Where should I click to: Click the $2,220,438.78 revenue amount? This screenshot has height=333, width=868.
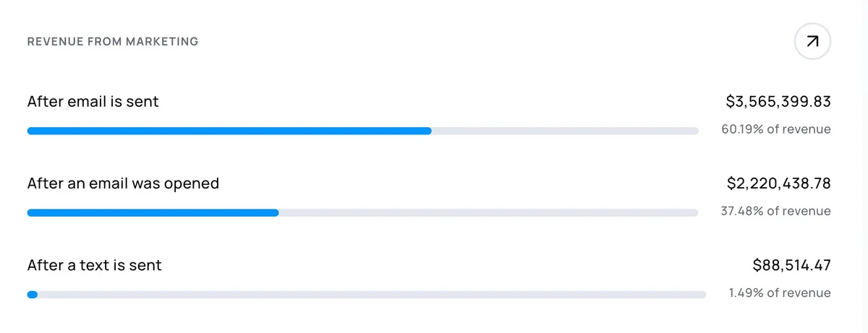coord(778,183)
